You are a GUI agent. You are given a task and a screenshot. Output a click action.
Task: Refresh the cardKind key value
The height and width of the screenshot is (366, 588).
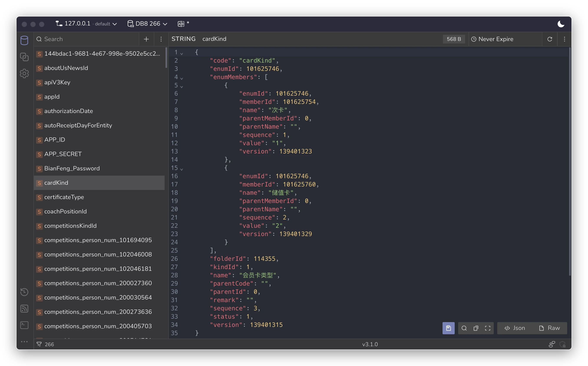click(550, 39)
